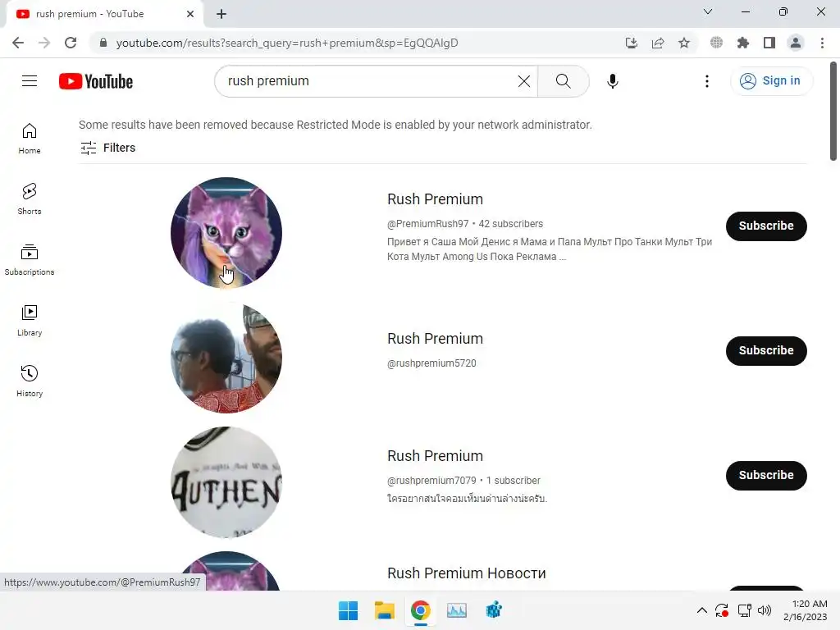The width and height of the screenshot is (840, 630).
Task: Show hidden system tray icons
Action: (x=702, y=610)
